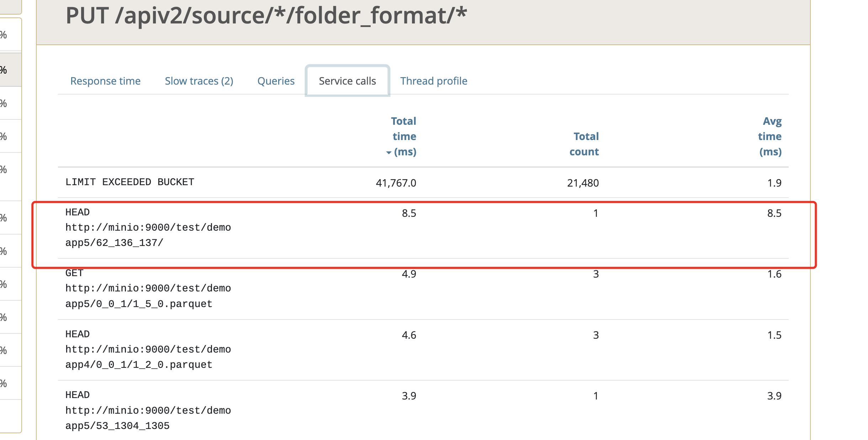The image size is (868, 440).
Task: Toggle sort direction on Avg time
Action: pos(769,135)
